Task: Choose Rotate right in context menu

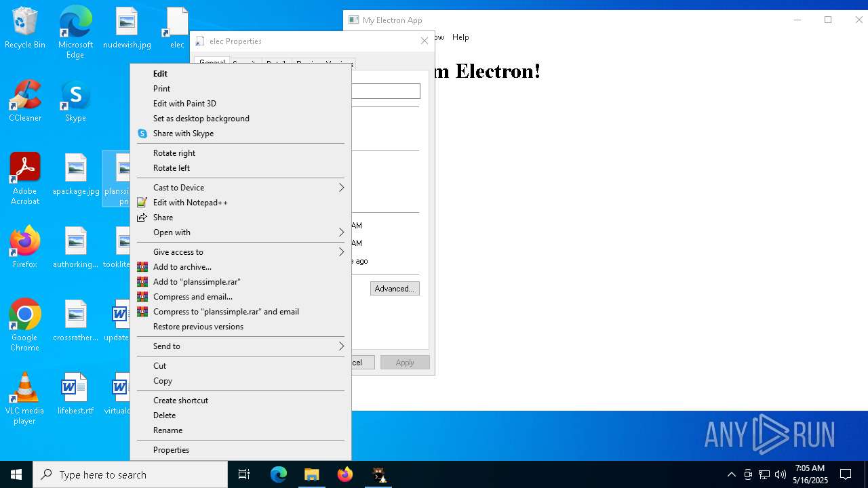Action: [x=241, y=153]
